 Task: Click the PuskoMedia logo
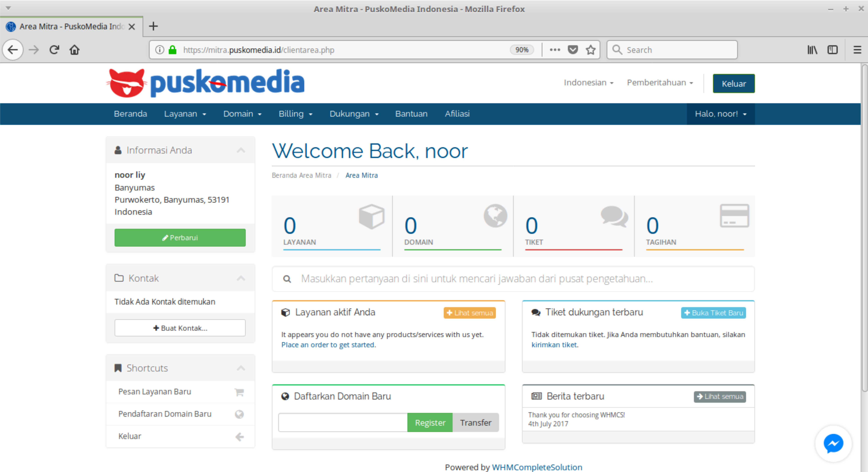(x=206, y=83)
